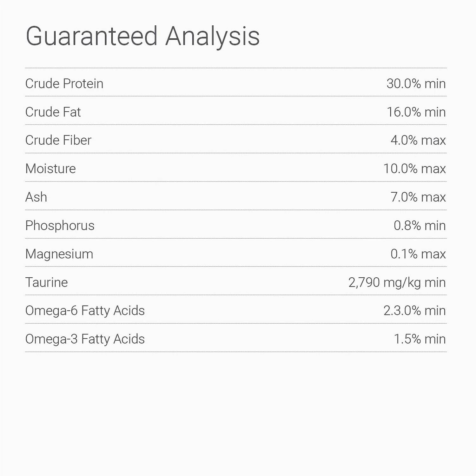Click the Omega-3 Fatty Acids label
476x476 pixels.
pos(85,339)
